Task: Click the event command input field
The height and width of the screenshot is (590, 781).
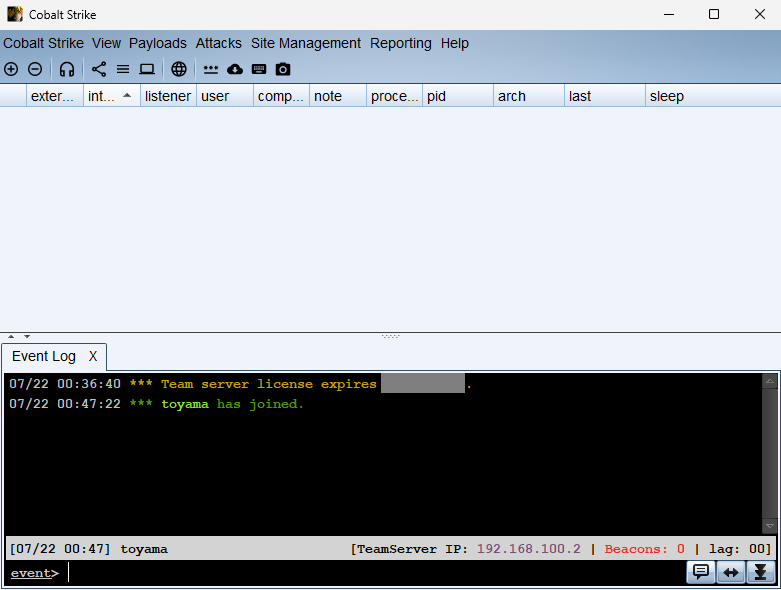Action: pyautogui.click(x=370, y=573)
